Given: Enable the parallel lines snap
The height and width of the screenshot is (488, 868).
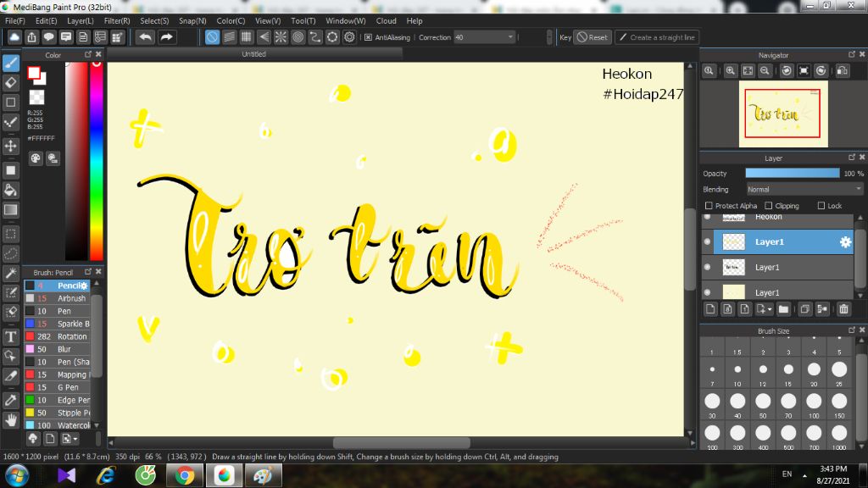Looking at the screenshot, I should click(229, 37).
